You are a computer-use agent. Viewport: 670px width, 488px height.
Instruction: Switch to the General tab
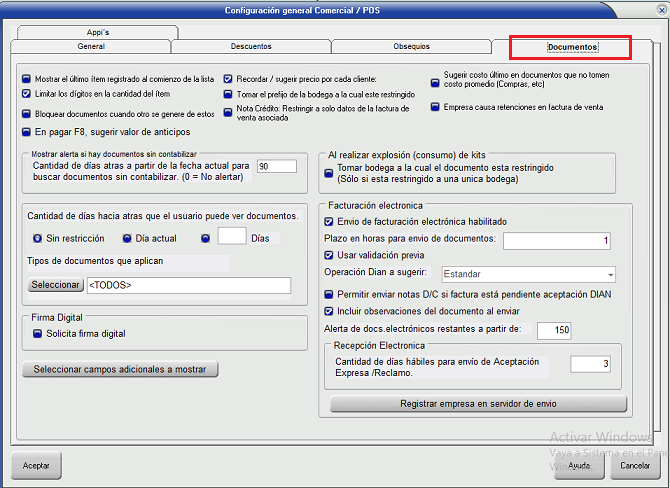(x=91, y=47)
